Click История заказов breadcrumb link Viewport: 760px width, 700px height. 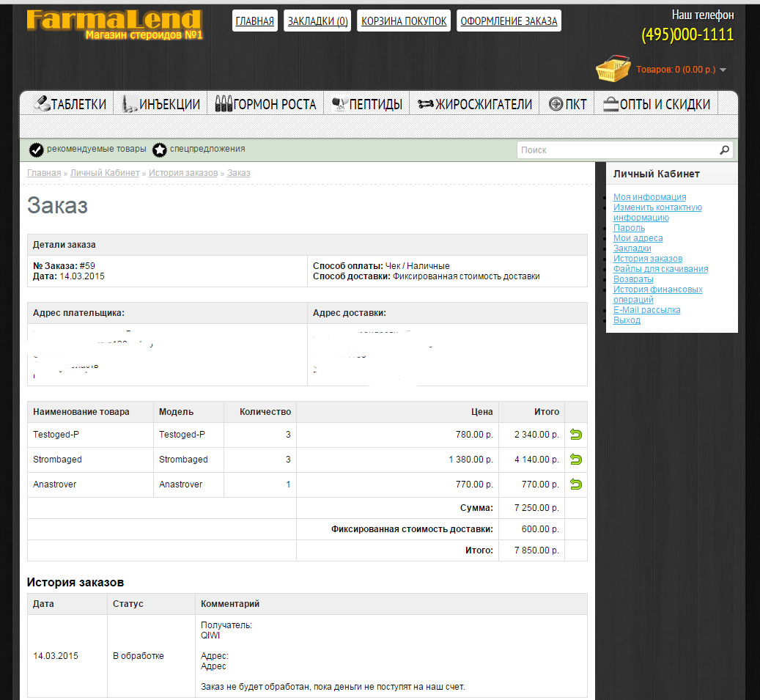click(x=183, y=173)
